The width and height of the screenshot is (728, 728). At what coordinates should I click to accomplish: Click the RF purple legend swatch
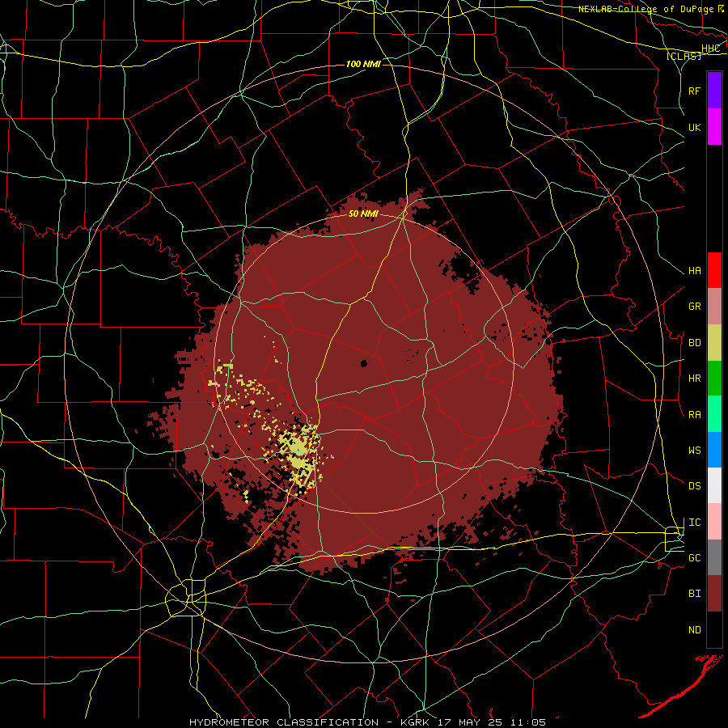(x=714, y=91)
